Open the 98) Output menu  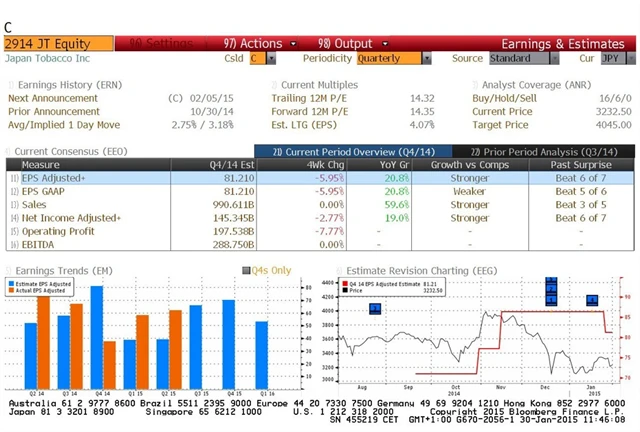click(345, 44)
